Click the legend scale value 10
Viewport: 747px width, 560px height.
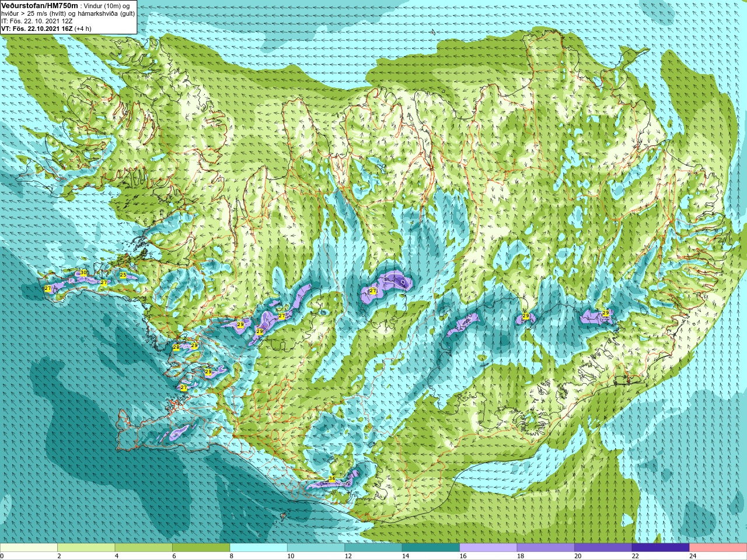(291, 556)
